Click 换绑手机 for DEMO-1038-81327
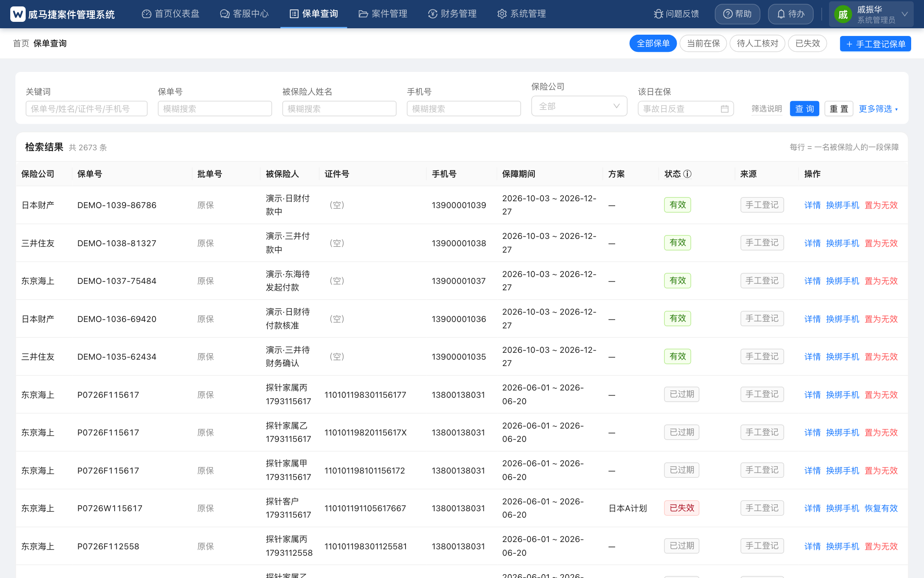Viewport: 924px width, 578px height. [x=842, y=243]
